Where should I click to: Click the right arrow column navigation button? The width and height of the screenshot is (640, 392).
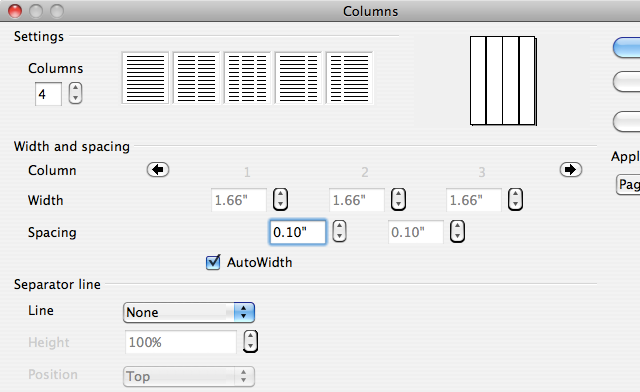pyautogui.click(x=571, y=169)
